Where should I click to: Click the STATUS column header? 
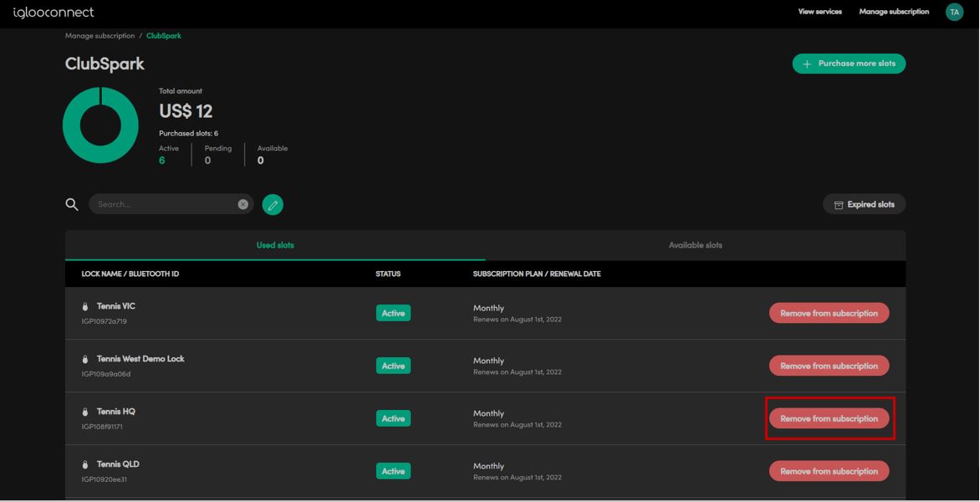(x=388, y=274)
